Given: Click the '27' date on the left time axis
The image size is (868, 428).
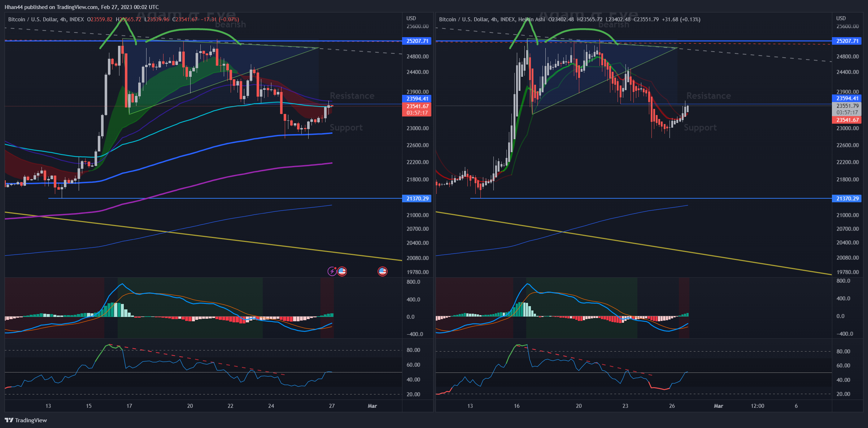Looking at the screenshot, I should click(x=332, y=406).
